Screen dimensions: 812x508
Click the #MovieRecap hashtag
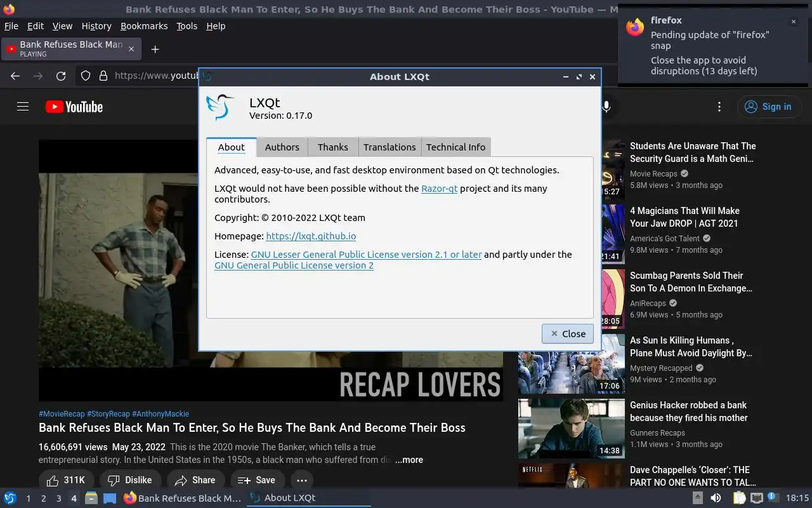62,414
